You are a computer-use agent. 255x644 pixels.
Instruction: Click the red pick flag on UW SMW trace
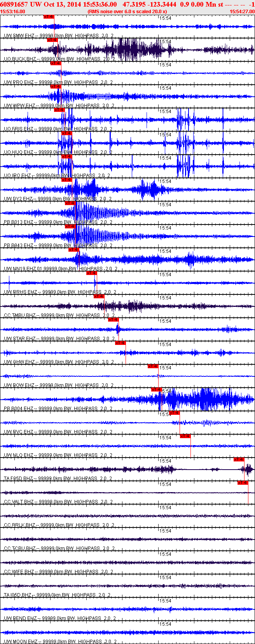49,17
